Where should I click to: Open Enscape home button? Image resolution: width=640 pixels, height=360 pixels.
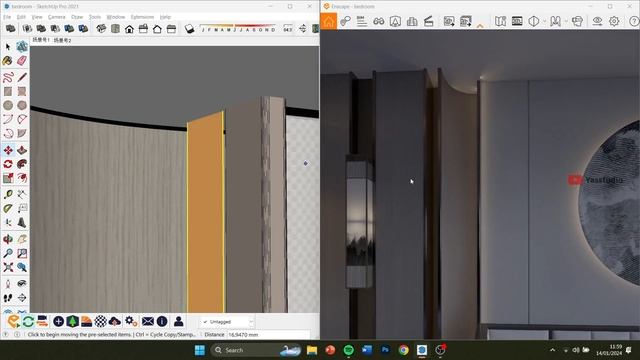(x=329, y=21)
